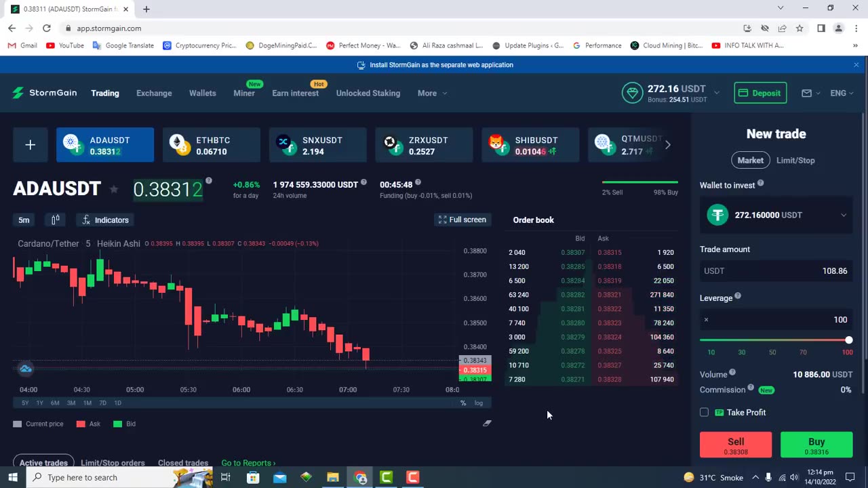Toggle Bid legend series
868x488 pixels.
pyautogui.click(x=125, y=424)
